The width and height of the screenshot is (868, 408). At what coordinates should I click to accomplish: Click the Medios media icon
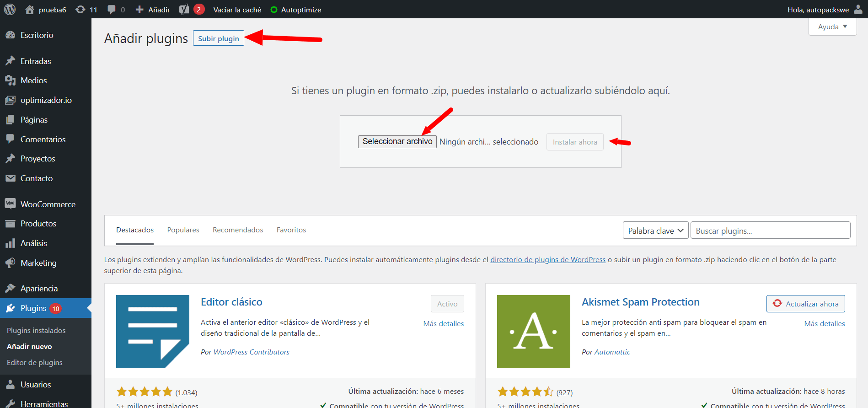[10, 81]
